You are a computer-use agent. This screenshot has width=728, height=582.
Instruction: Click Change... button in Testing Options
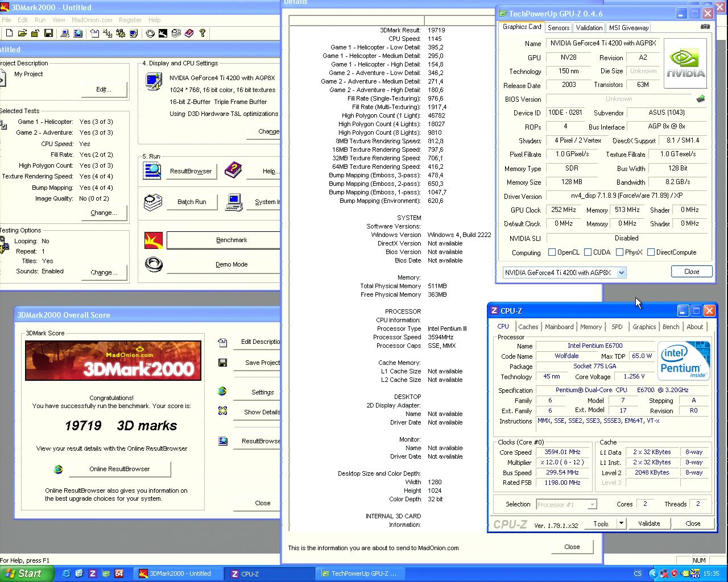tap(104, 272)
